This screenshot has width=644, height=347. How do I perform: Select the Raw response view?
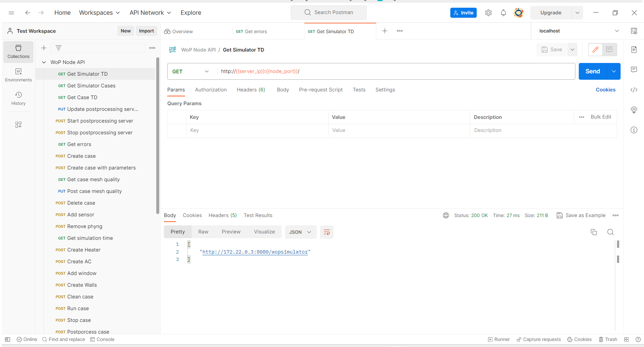coord(203,232)
